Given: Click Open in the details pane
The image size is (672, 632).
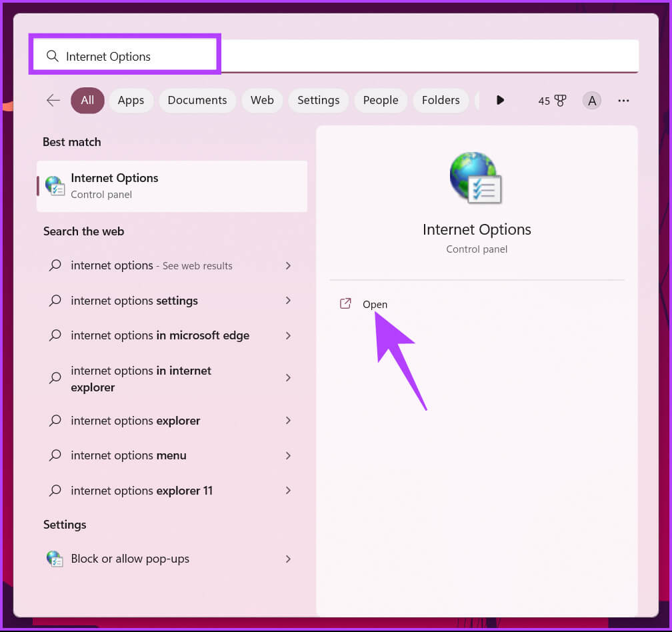Looking at the screenshot, I should (375, 304).
